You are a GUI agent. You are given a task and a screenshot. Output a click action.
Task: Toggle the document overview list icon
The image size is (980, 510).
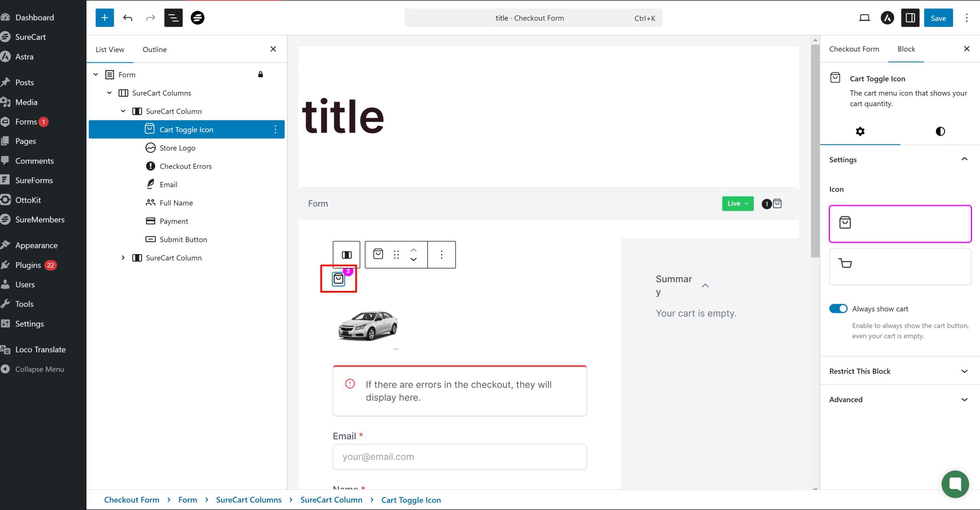(x=173, y=18)
